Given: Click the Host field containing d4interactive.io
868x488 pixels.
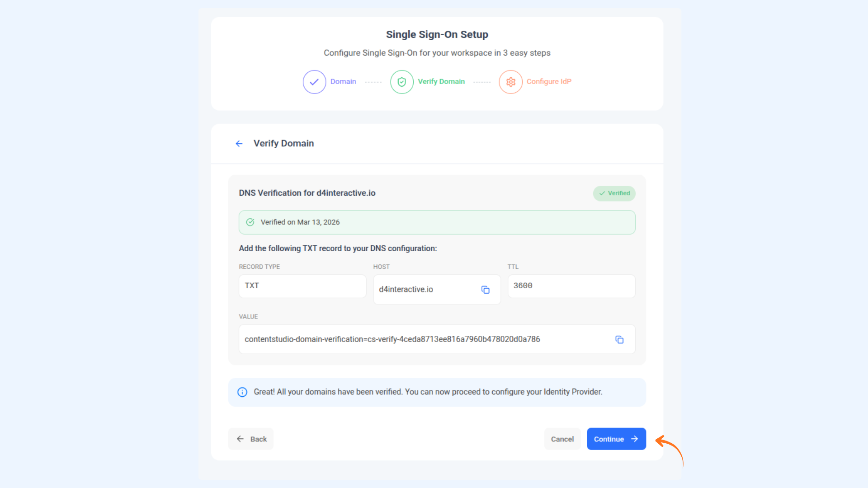Looking at the screenshot, I should click(437, 290).
